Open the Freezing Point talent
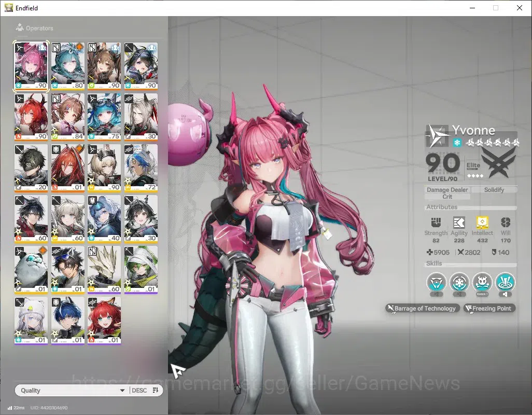 click(489, 308)
